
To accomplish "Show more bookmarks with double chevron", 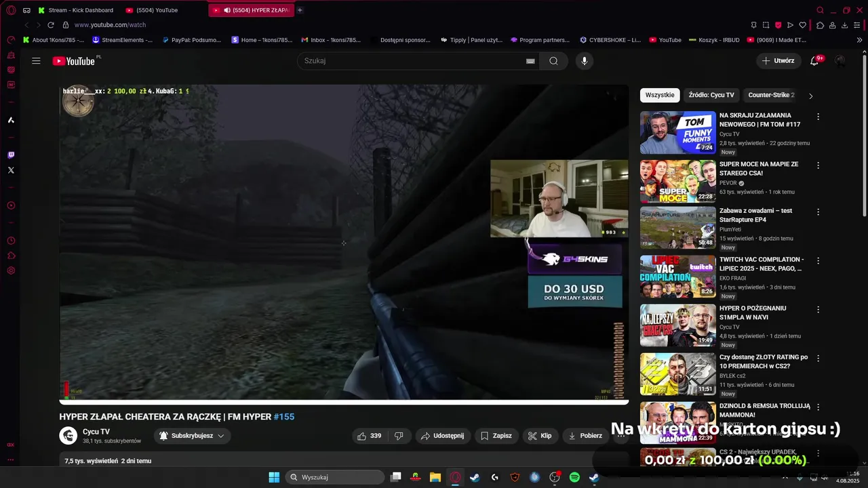I will point(860,40).
